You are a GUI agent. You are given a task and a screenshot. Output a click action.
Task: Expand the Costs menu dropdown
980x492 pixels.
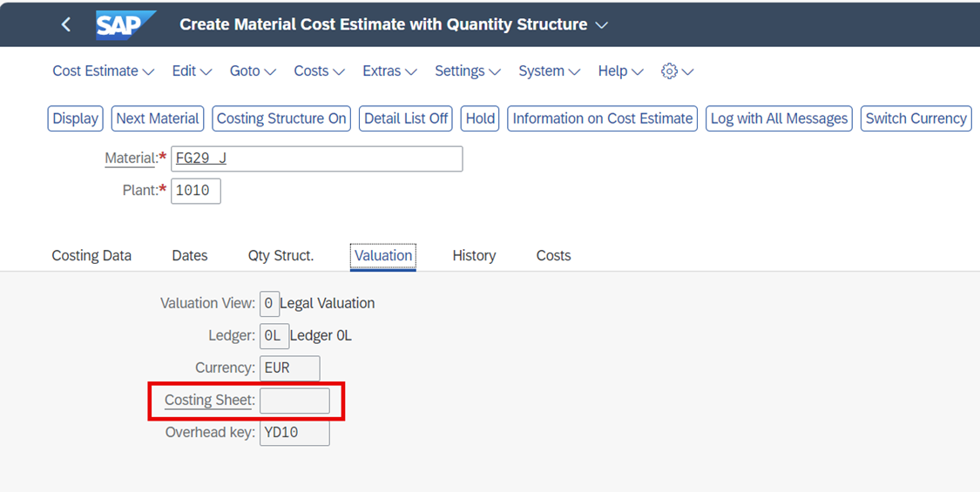click(320, 71)
